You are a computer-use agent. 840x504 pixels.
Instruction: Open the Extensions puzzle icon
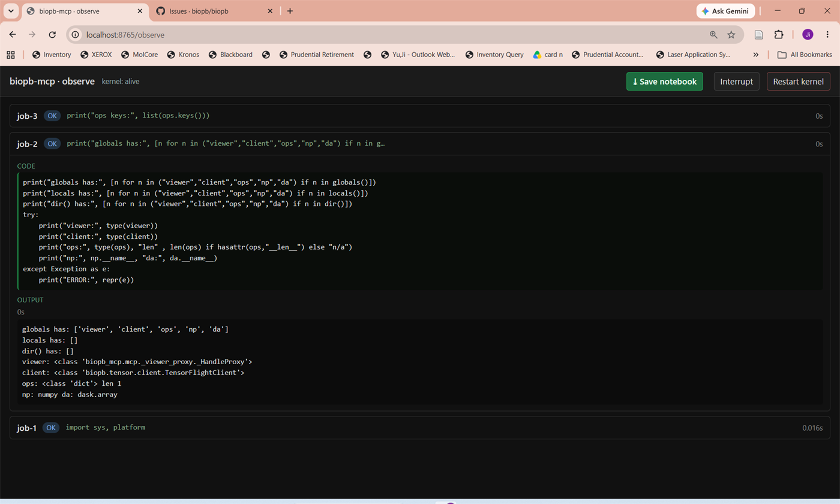pyautogui.click(x=779, y=35)
